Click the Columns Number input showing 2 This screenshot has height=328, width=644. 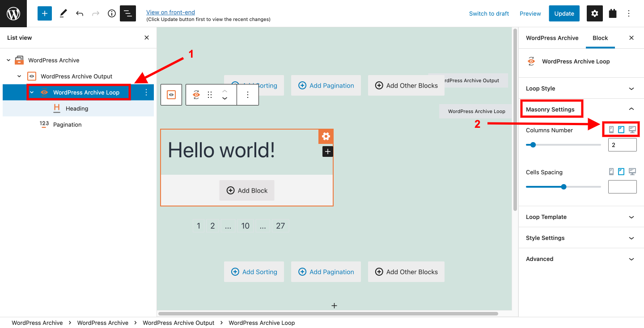623,145
